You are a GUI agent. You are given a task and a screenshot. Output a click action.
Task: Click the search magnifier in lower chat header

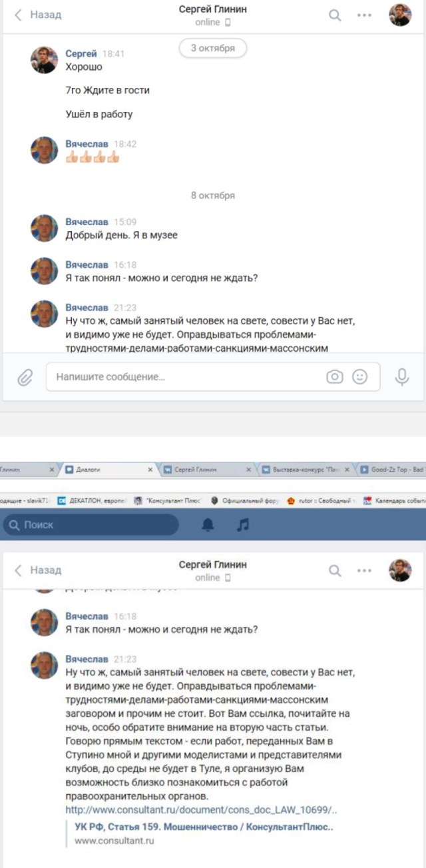pyautogui.click(x=335, y=571)
